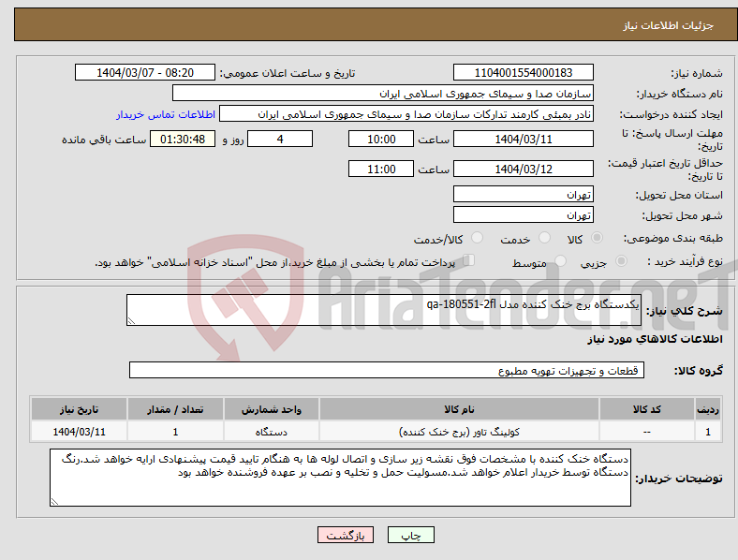Open اطلاعات تماس خریدار link
The width and height of the screenshot is (738, 560).
click(166, 114)
